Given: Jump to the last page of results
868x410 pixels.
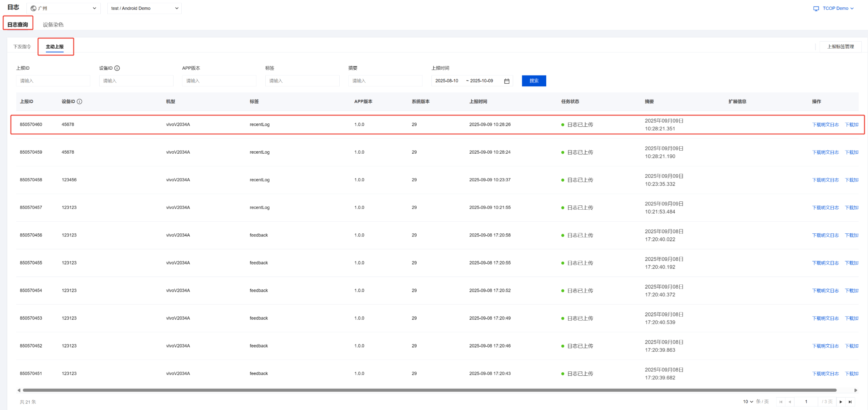Looking at the screenshot, I should (850, 402).
